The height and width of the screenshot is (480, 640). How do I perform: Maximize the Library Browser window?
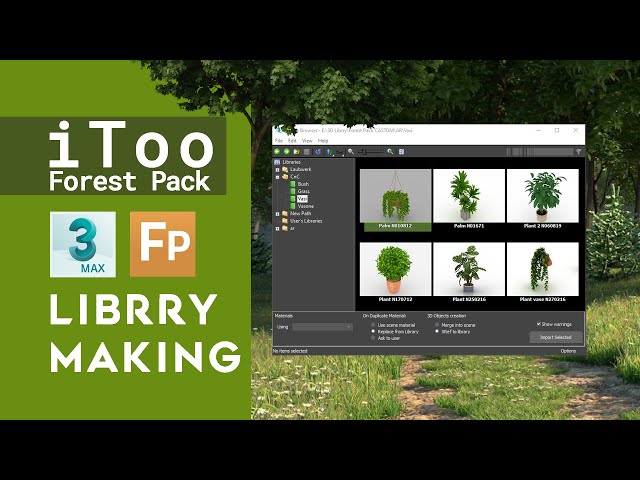coord(557,130)
